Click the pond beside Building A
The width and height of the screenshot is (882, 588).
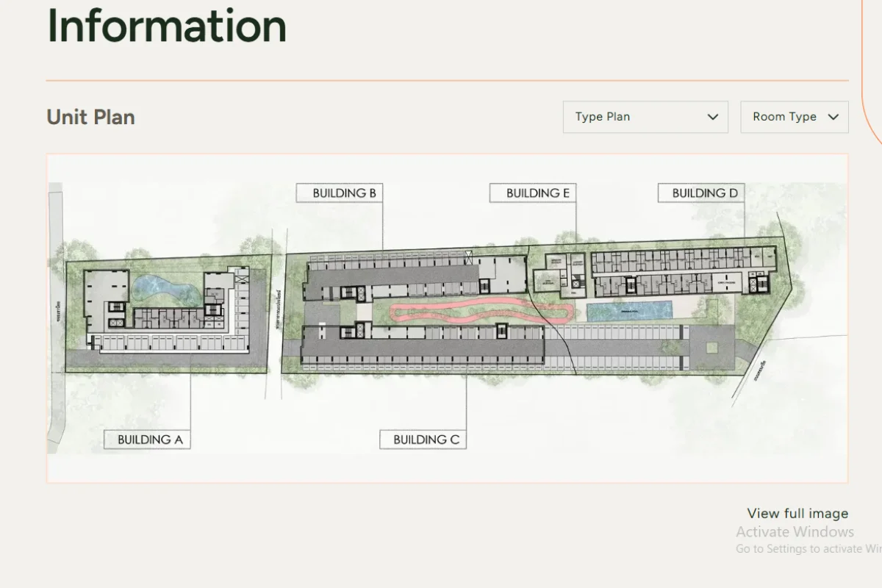coord(165,289)
